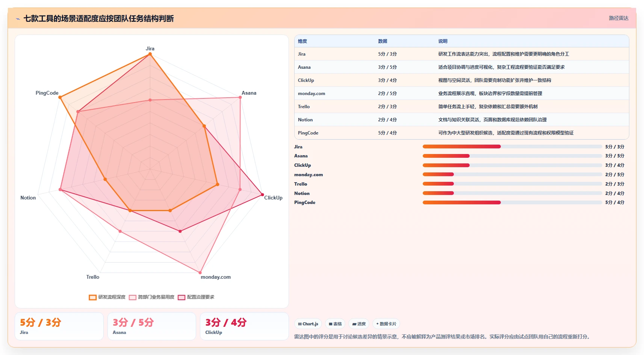This screenshot has width=644, height=355.
Task: Toggle the 配置治理要求 legend swatch
Action: click(181, 297)
